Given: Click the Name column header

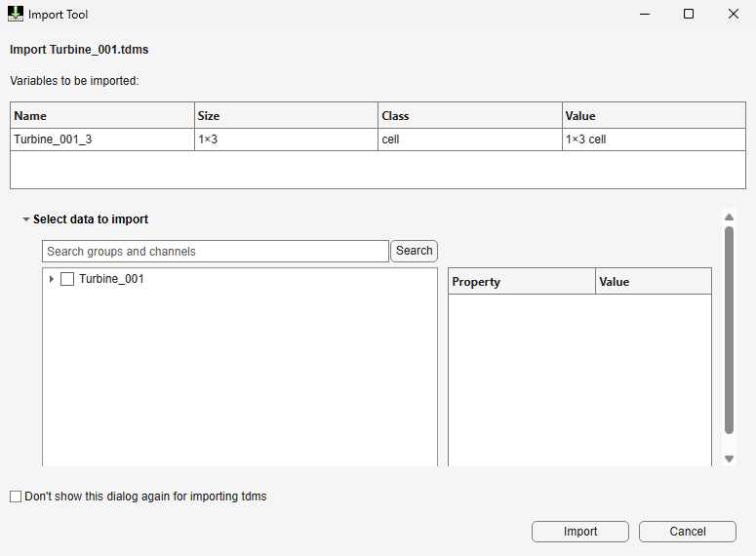Looking at the screenshot, I should click(102, 116).
